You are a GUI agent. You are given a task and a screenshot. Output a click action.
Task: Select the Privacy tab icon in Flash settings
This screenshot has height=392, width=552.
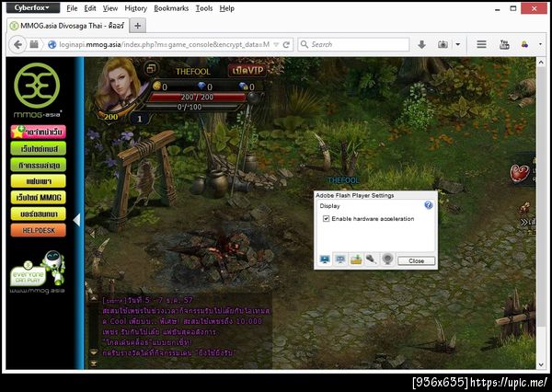click(x=340, y=259)
